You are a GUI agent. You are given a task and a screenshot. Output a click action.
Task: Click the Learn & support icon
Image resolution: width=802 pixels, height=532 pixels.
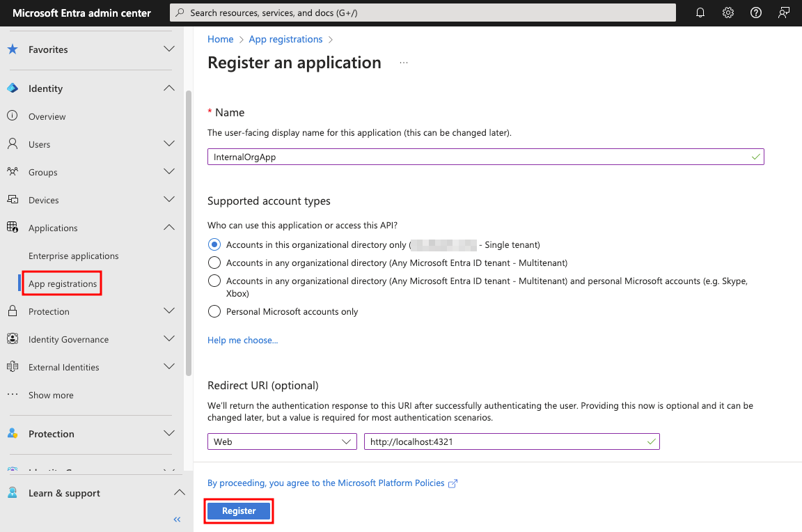13,492
